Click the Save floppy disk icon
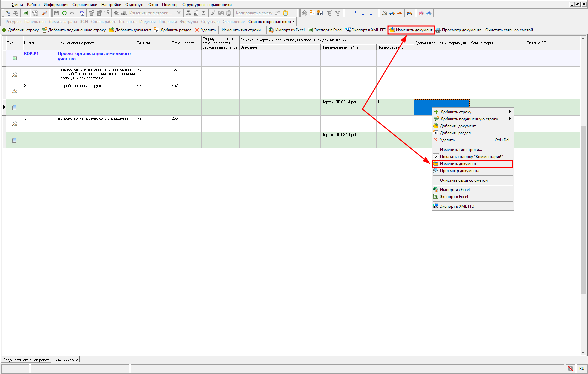 coord(56,13)
